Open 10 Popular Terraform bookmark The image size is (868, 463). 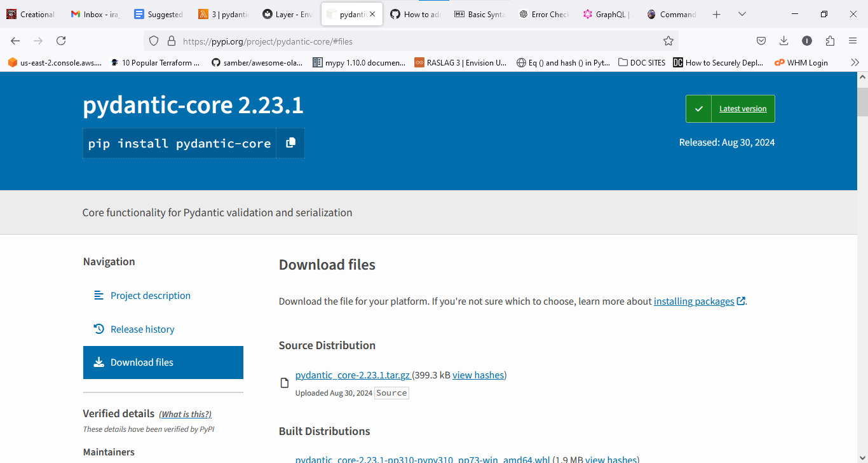click(155, 62)
